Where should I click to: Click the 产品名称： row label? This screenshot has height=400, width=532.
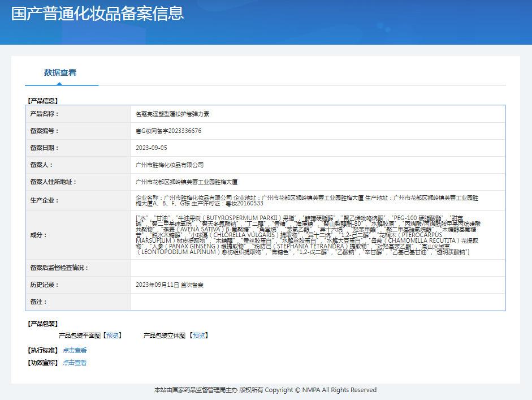coord(45,114)
